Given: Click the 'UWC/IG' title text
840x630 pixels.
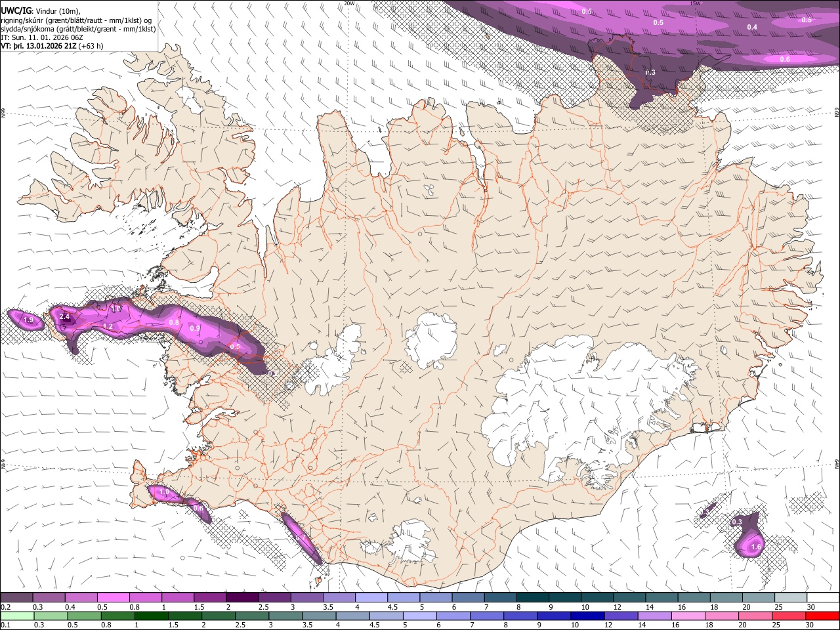Looking at the screenshot, I should (x=16, y=10).
